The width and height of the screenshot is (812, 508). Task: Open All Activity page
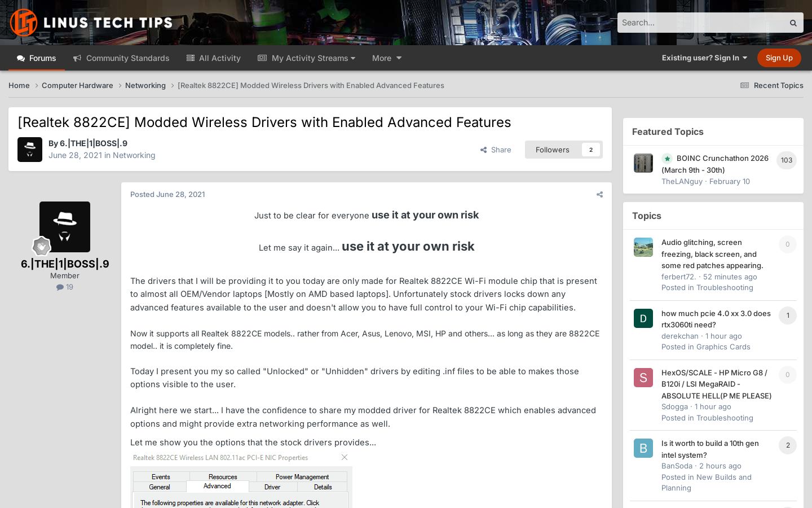pyautogui.click(x=214, y=58)
